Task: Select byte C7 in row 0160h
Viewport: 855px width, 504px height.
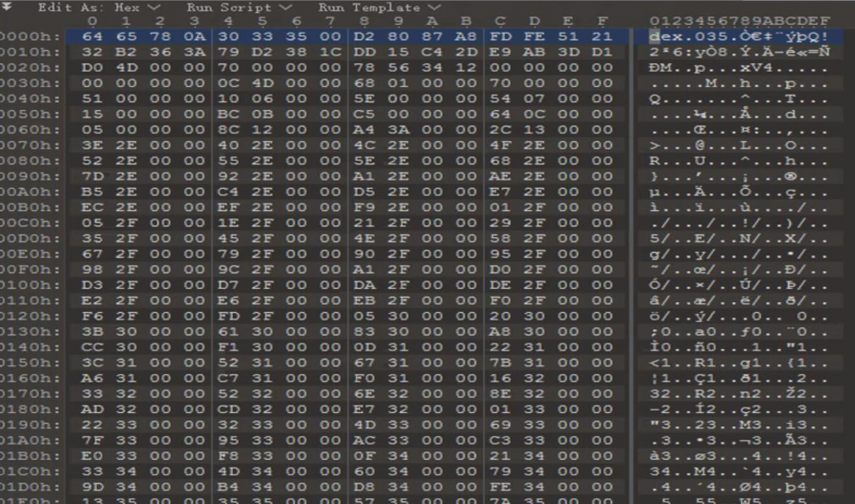Action: tap(228, 378)
